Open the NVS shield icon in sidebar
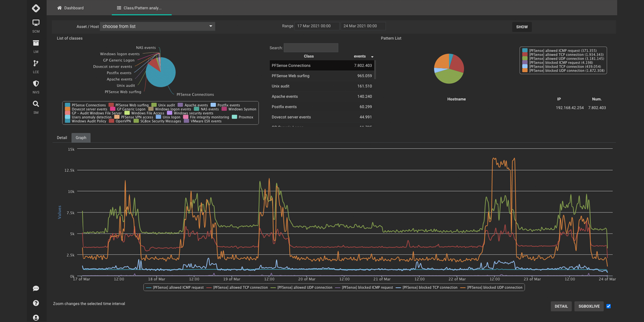Image resolution: width=644 pixels, height=322 pixels. point(36,84)
